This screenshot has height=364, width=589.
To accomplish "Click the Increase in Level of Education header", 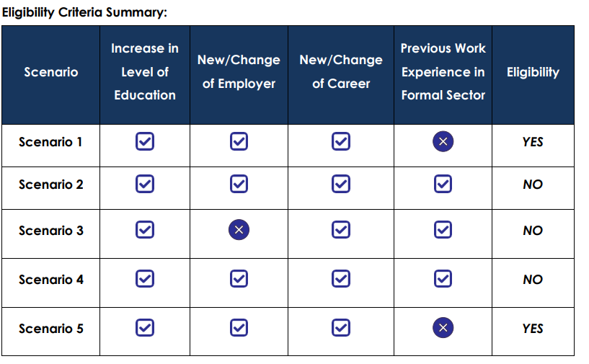I will [145, 72].
